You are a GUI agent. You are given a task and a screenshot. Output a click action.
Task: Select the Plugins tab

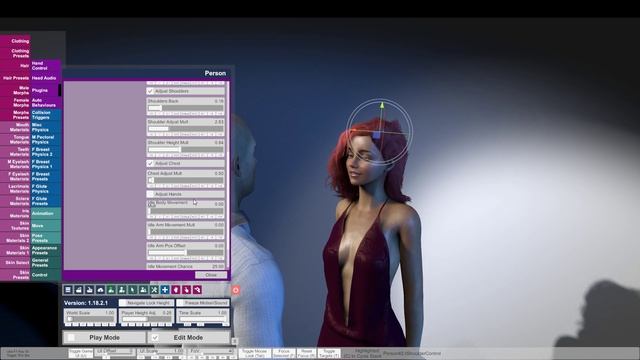pos(46,90)
